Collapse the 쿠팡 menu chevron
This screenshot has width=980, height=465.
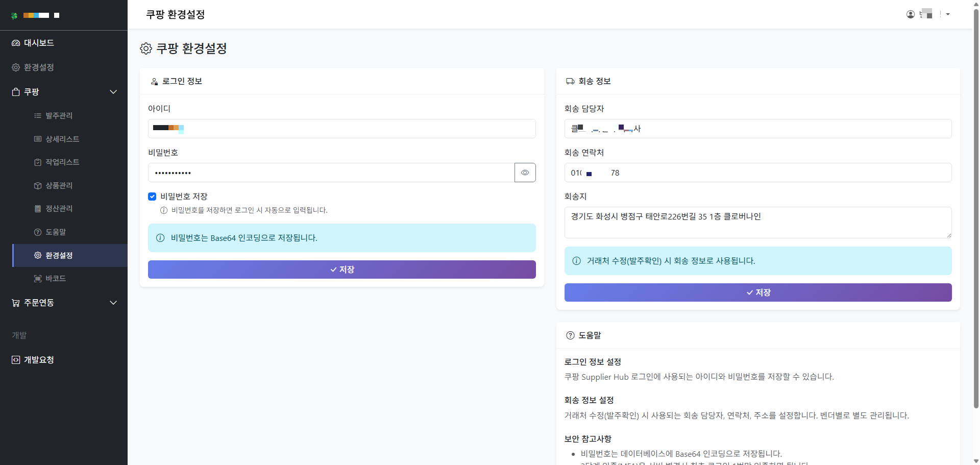pyautogui.click(x=113, y=92)
